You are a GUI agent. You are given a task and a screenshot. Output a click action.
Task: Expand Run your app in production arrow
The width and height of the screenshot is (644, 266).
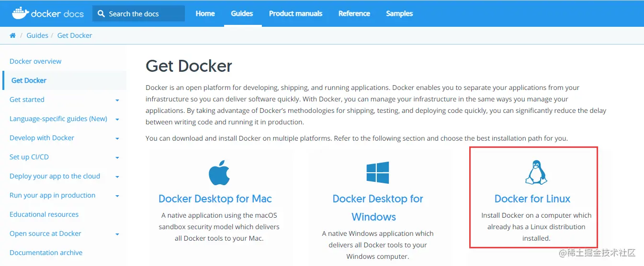pyautogui.click(x=117, y=196)
